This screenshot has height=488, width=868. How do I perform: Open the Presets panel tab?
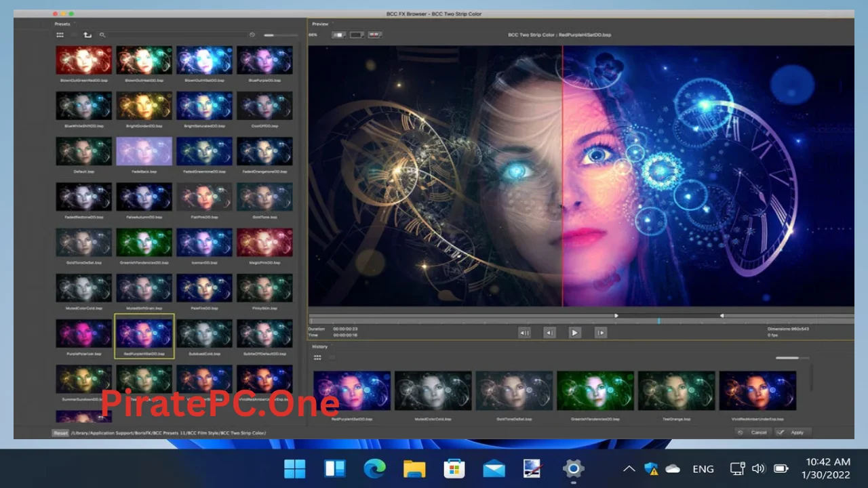coord(62,24)
